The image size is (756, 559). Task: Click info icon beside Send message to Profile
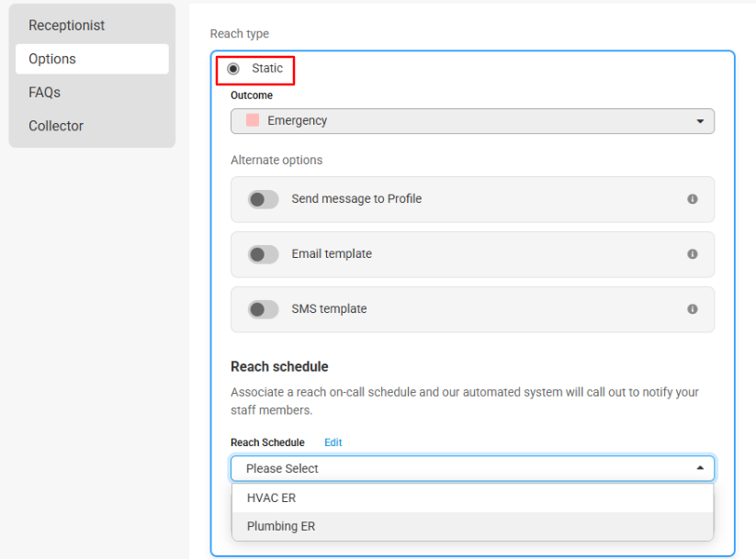click(x=692, y=199)
